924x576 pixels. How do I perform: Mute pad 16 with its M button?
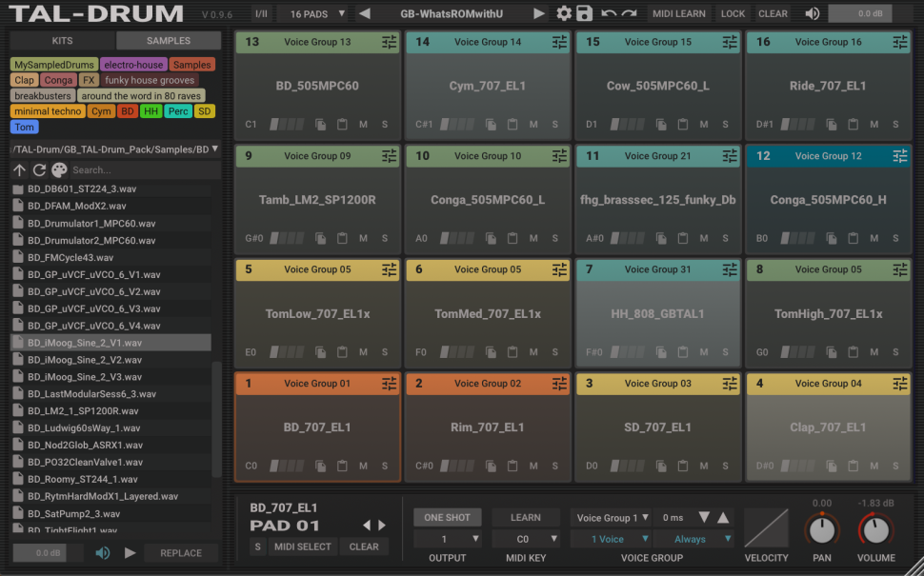coord(874,125)
